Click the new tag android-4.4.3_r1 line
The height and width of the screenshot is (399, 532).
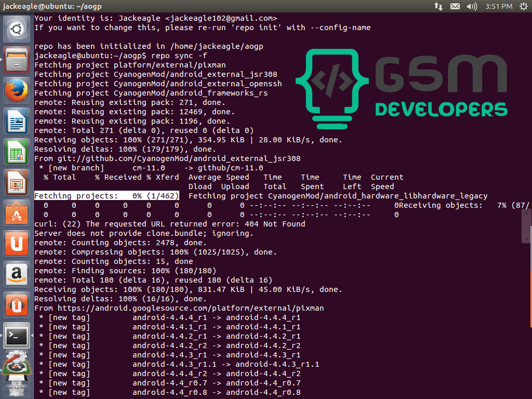click(x=170, y=355)
